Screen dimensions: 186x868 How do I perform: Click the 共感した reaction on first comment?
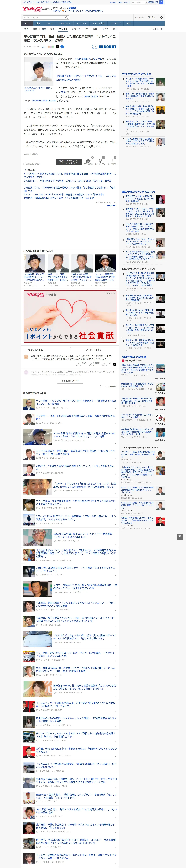[81, 364]
